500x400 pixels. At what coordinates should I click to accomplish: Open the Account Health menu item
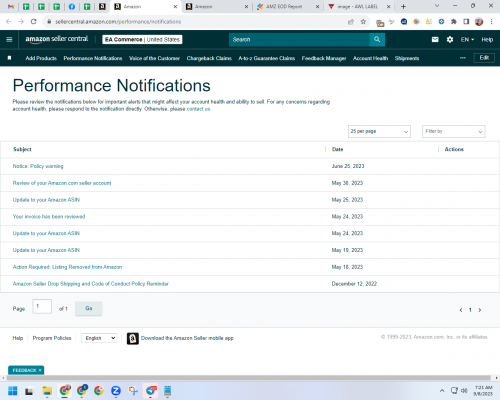370,58
